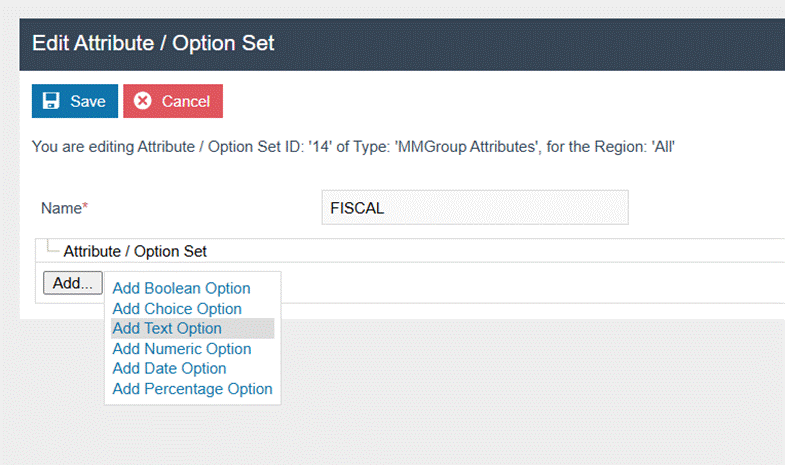The height and width of the screenshot is (465, 785).
Task: Click the Name field containing FISCAL
Action: (475, 208)
